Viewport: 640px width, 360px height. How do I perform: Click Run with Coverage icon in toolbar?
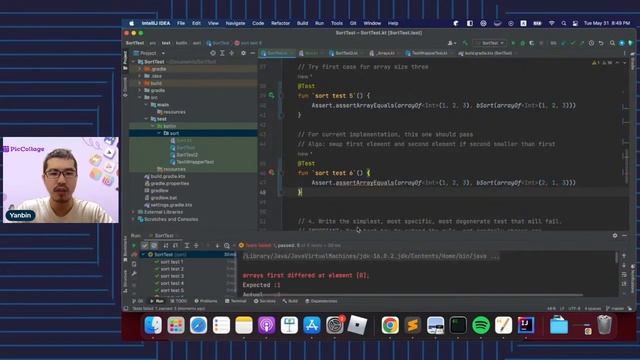532,43
